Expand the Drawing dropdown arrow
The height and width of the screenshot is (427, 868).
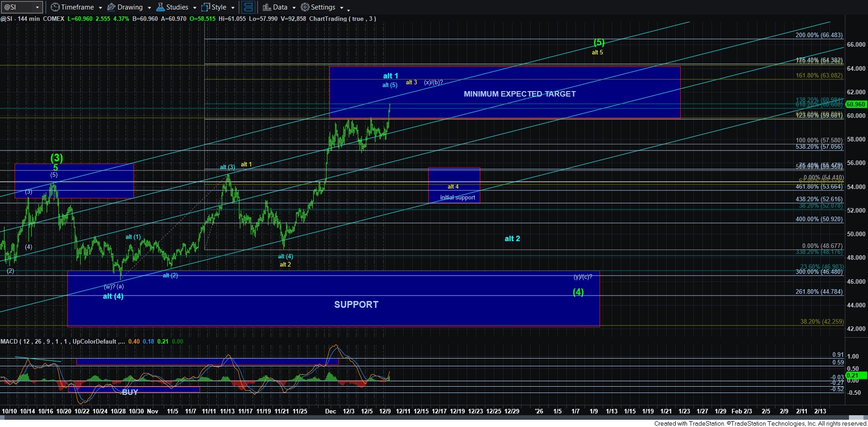[149, 8]
